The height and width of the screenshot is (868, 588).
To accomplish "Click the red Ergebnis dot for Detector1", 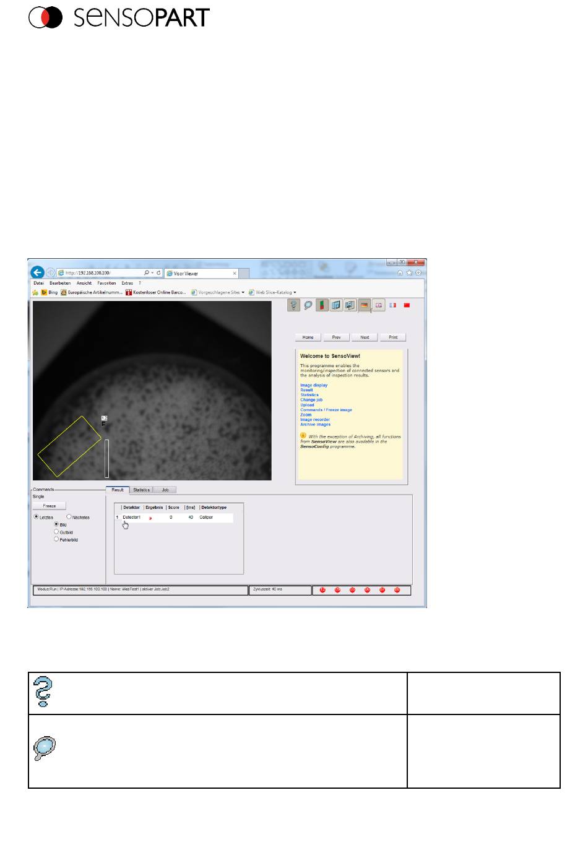I will (150, 518).
